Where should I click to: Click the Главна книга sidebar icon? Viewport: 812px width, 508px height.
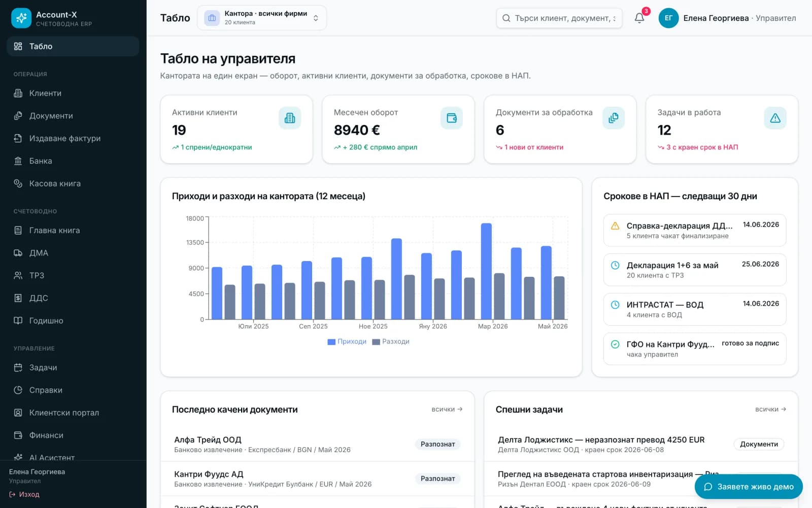18,231
